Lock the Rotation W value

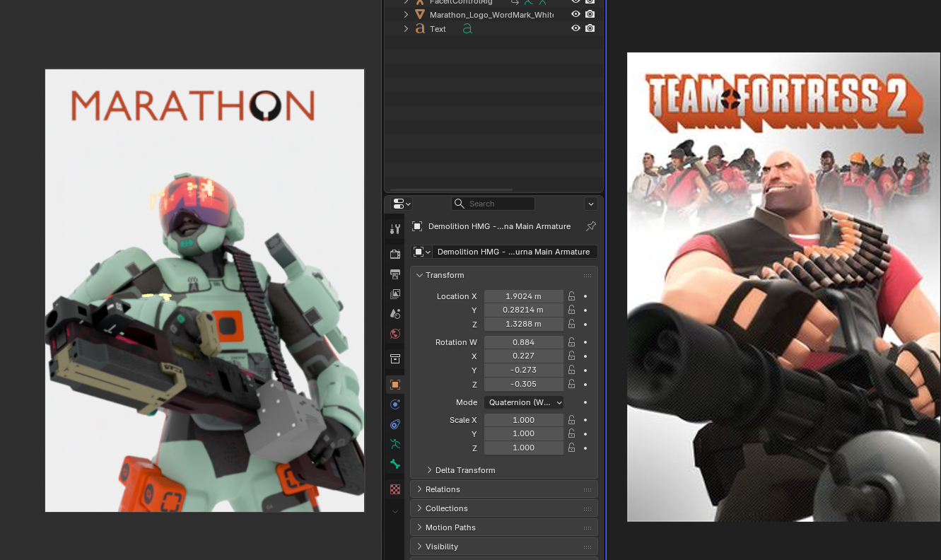coord(571,342)
